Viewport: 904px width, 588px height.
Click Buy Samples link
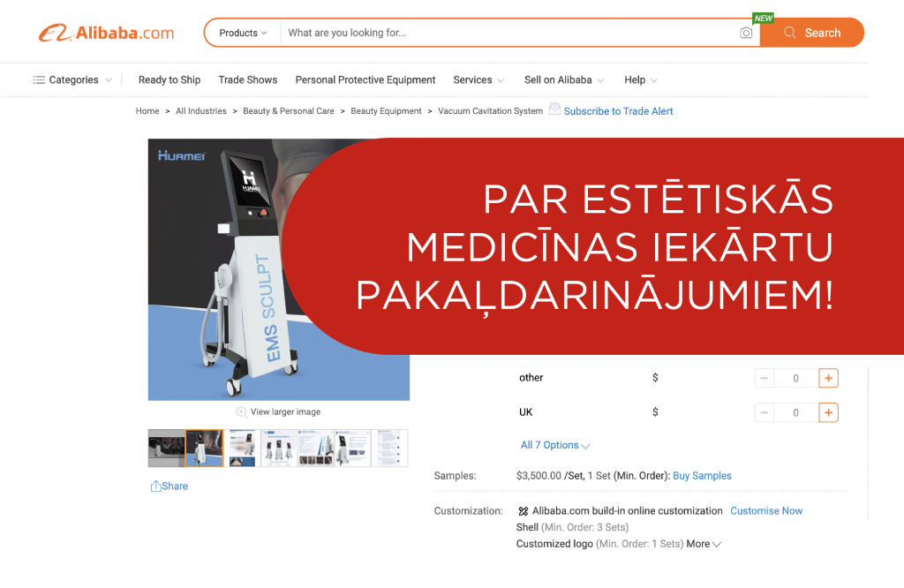pyautogui.click(x=702, y=476)
